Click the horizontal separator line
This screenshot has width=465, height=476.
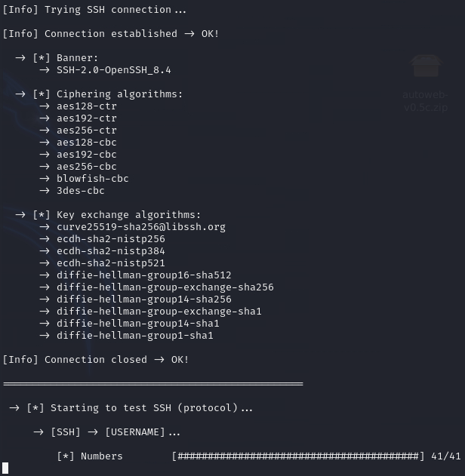(153, 384)
